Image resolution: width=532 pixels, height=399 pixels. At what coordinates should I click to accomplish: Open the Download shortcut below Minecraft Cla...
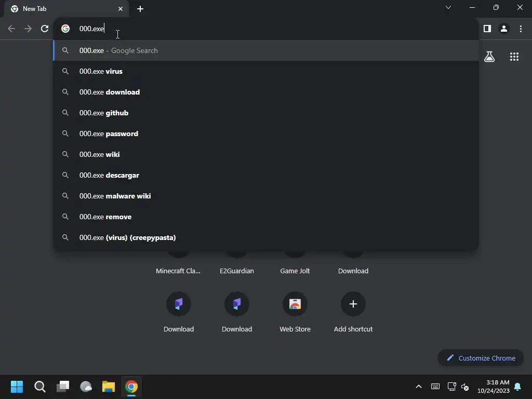pyautogui.click(x=179, y=312)
